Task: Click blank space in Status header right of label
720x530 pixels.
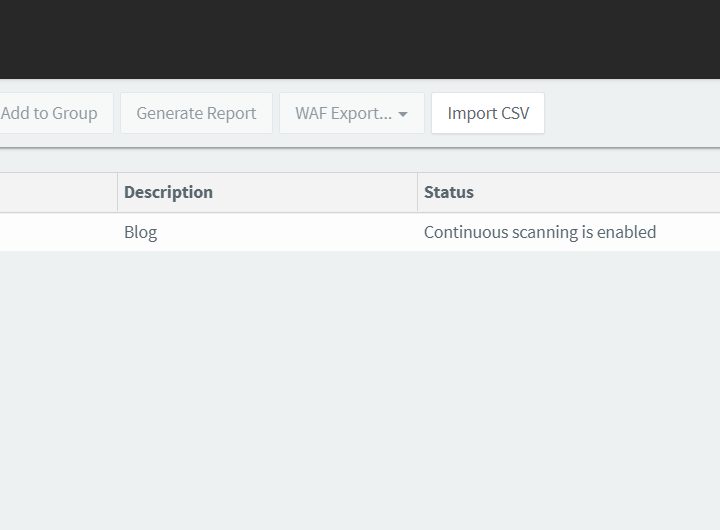Action: coord(597,192)
